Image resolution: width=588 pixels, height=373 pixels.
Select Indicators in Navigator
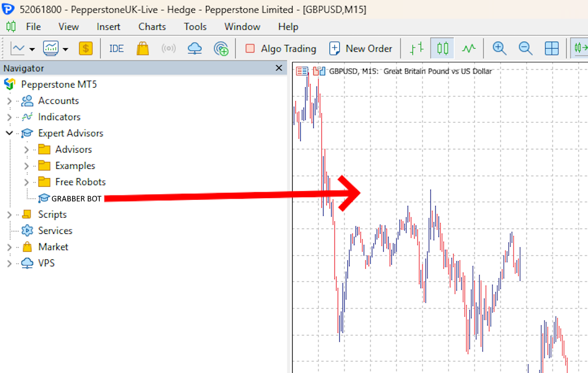point(59,117)
